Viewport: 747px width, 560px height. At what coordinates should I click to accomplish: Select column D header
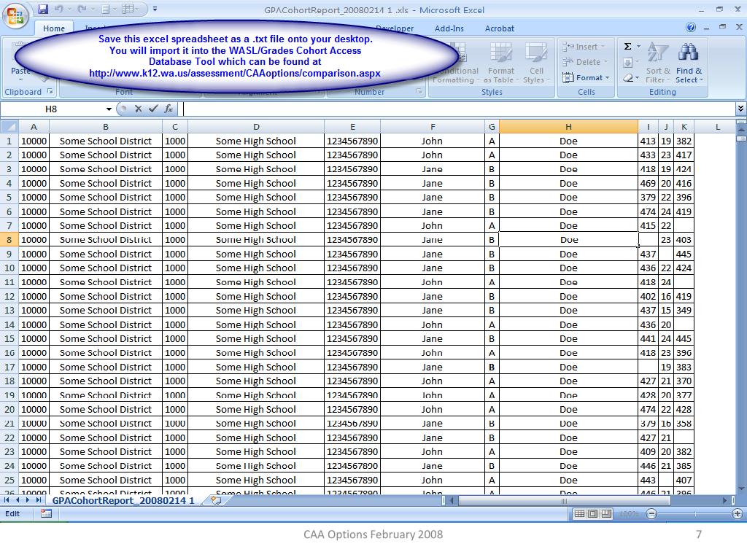[x=256, y=127]
